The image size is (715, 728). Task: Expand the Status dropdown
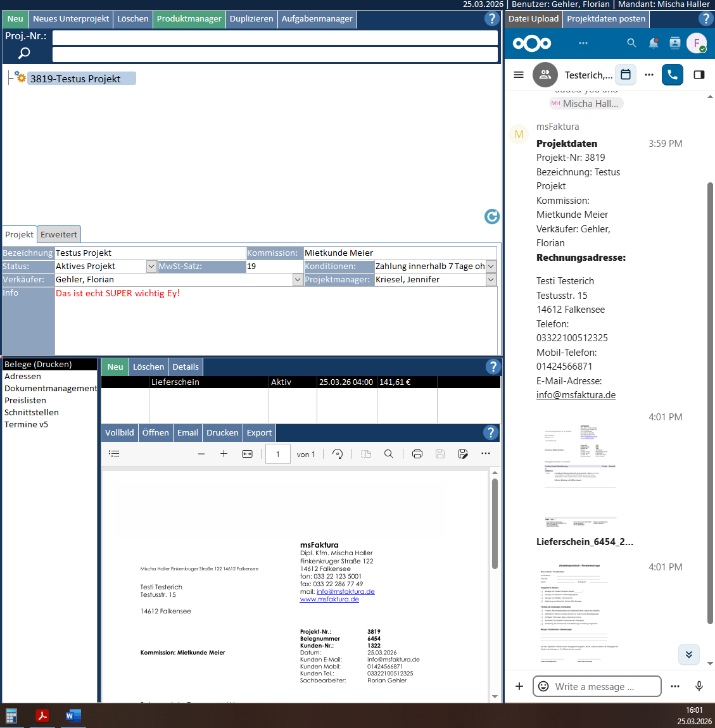click(151, 267)
